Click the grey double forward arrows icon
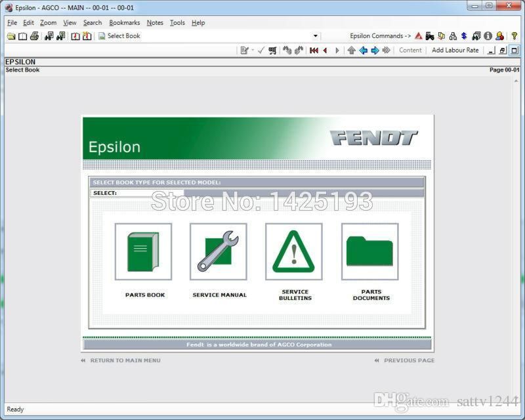The height and width of the screenshot is (420, 525). 387,51
